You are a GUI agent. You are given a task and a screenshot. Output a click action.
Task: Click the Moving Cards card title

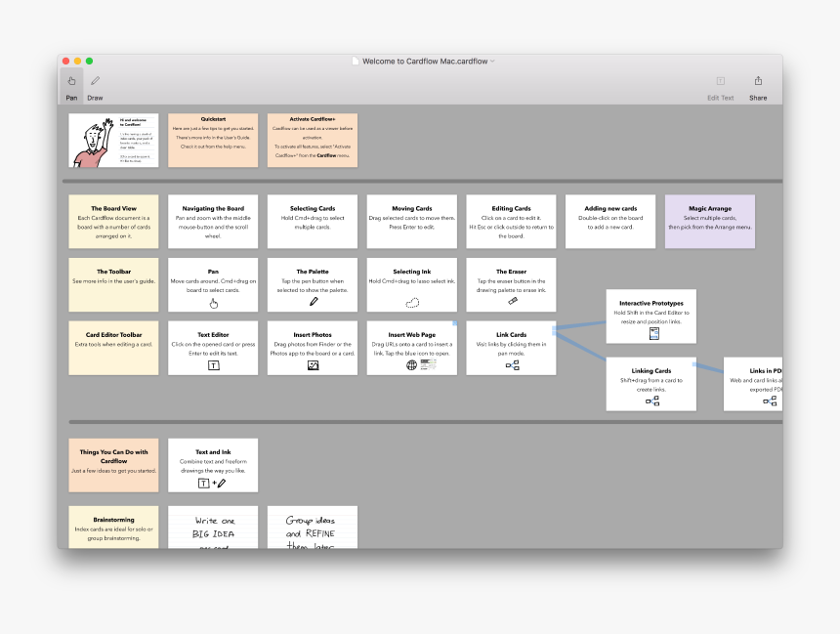412,208
